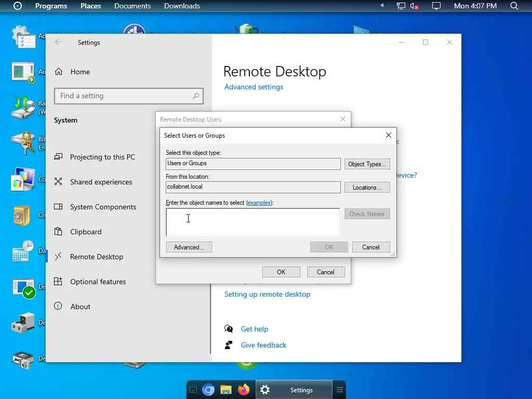532x399 pixels.
Task: Click the Optional features icon
Action: pyautogui.click(x=58, y=281)
